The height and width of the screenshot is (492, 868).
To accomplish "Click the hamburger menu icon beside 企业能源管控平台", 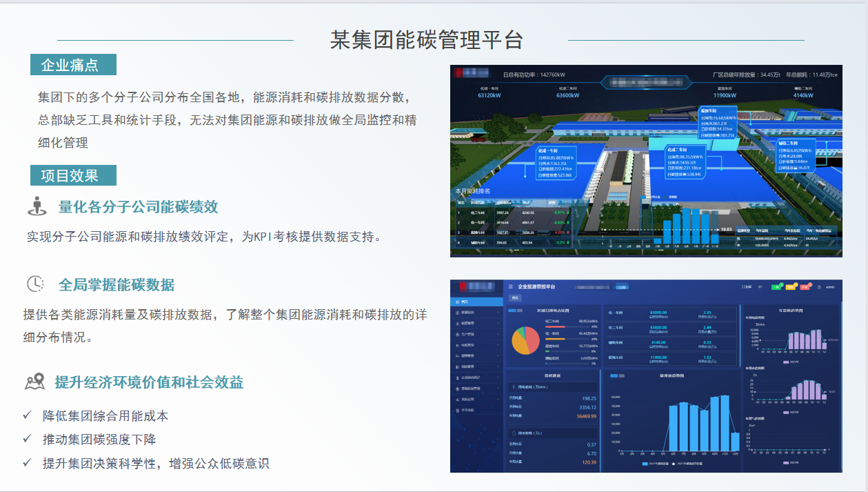I will coord(511,286).
